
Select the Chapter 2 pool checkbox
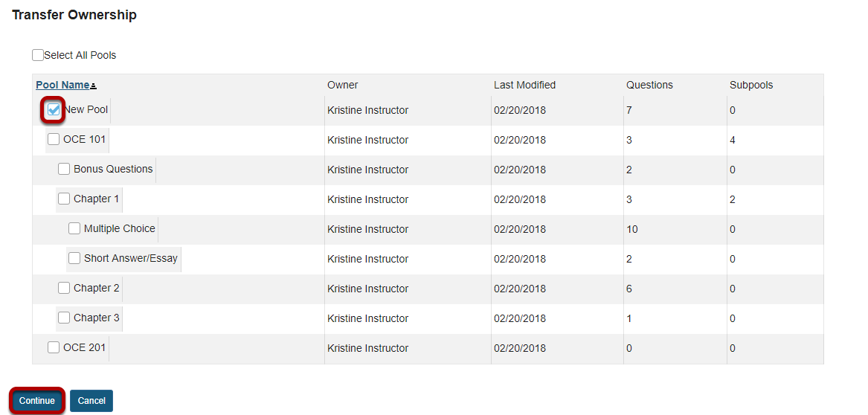(64, 288)
